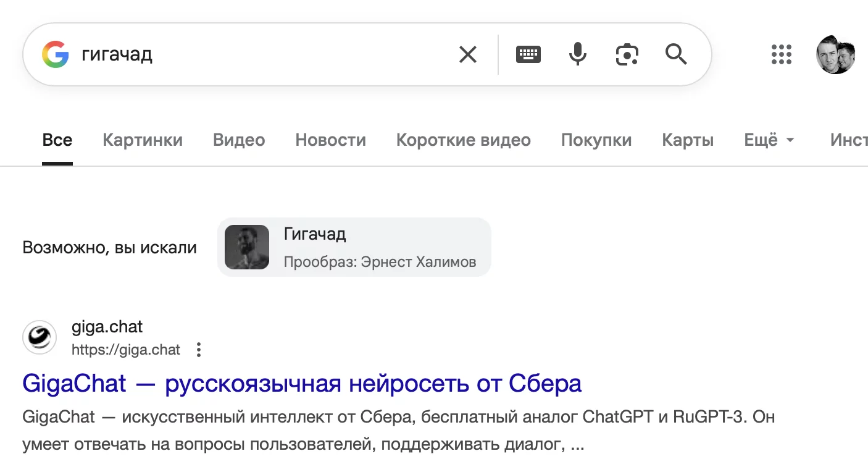This screenshot has height=472, width=868.
Task: Open the Новости tab
Action: [330, 140]
